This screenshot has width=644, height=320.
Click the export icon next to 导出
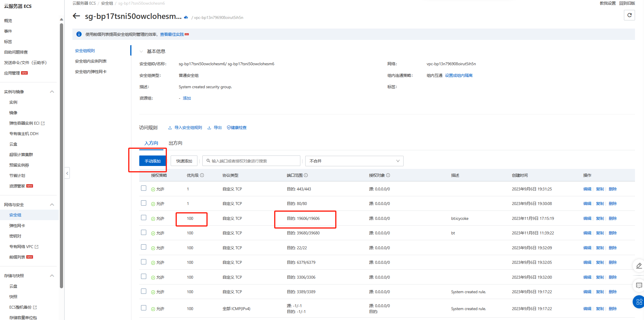[x=209, y=128]
